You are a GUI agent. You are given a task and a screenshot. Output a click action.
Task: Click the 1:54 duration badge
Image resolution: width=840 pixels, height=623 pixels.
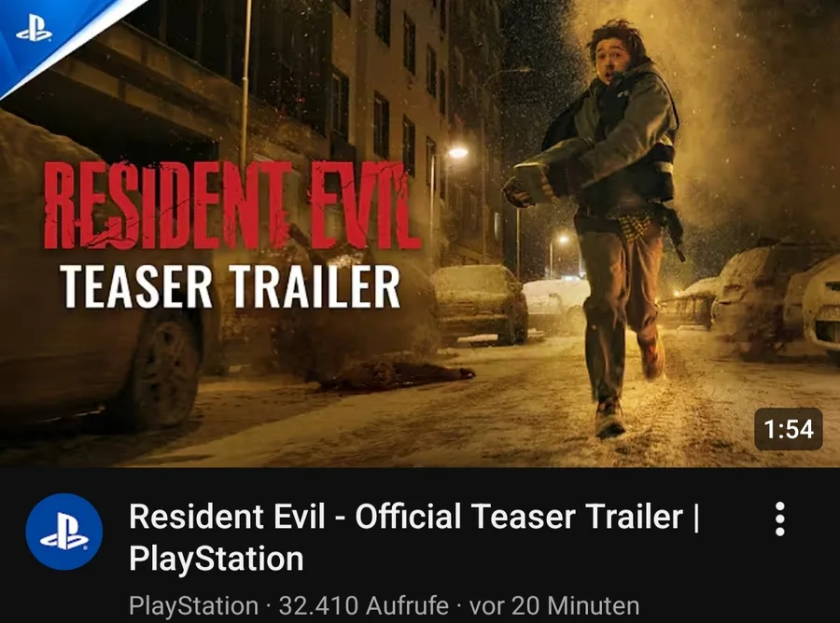(788, 429)
